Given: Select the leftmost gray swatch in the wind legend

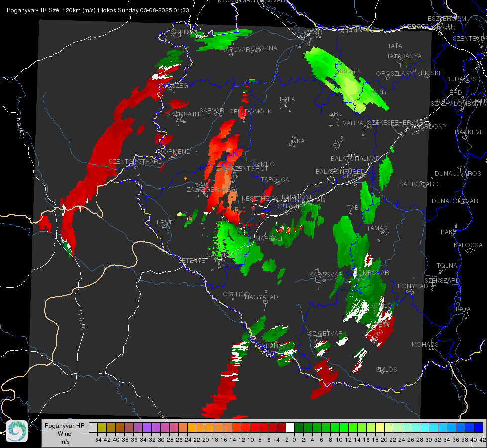Looking at the screenshot, I should 93,427.
